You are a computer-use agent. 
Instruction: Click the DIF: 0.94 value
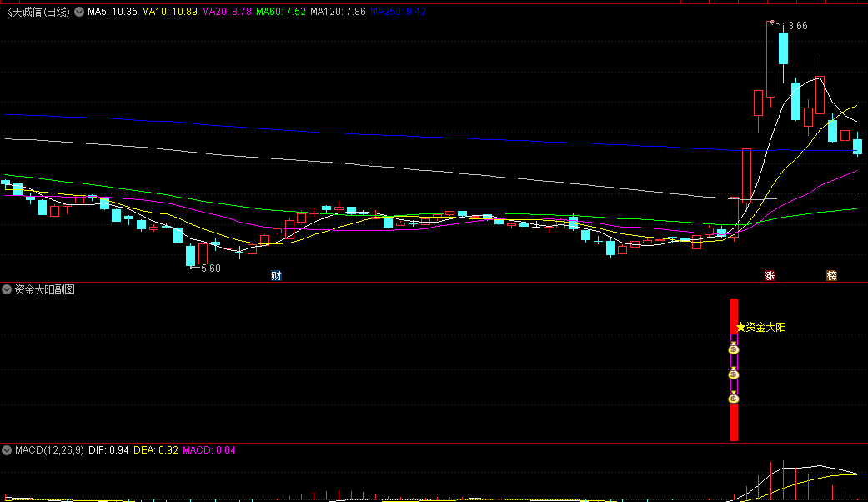tap(108, 450)
